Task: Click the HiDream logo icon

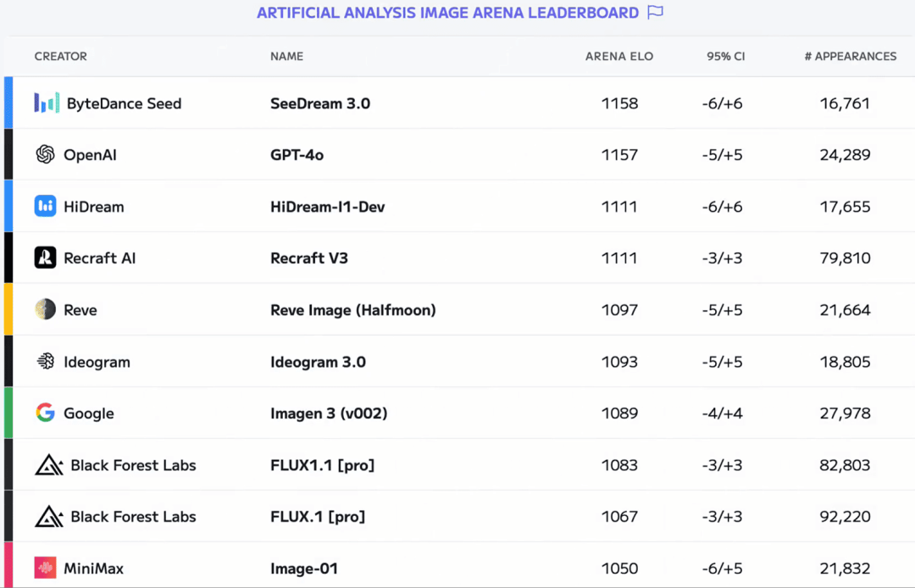Action: 46,206
